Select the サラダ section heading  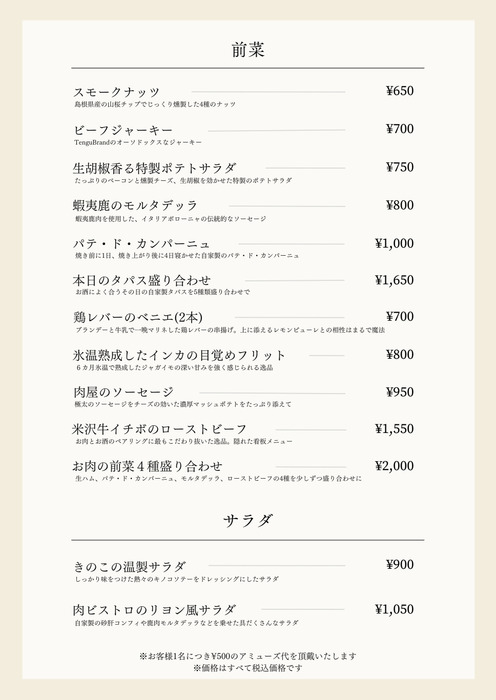coord(248,521)
